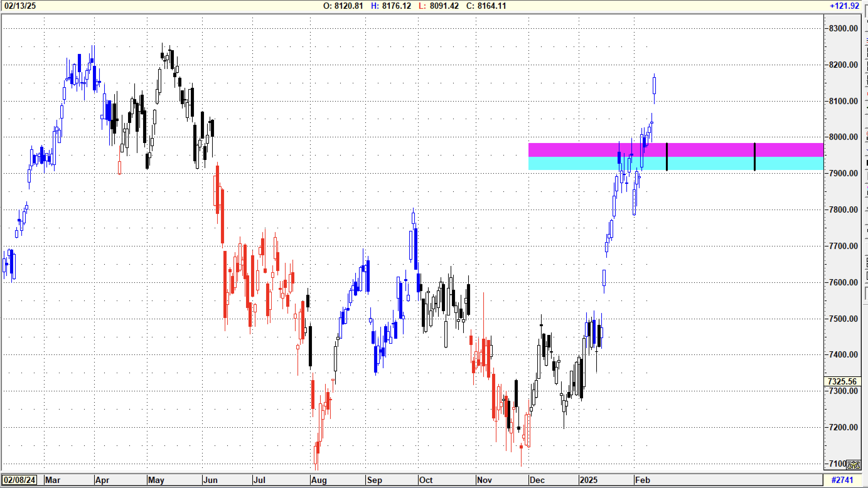This screenshot has height=488, width=868.
Task: Select the second black vertical zone marker
Action: [x=754, y=156]
